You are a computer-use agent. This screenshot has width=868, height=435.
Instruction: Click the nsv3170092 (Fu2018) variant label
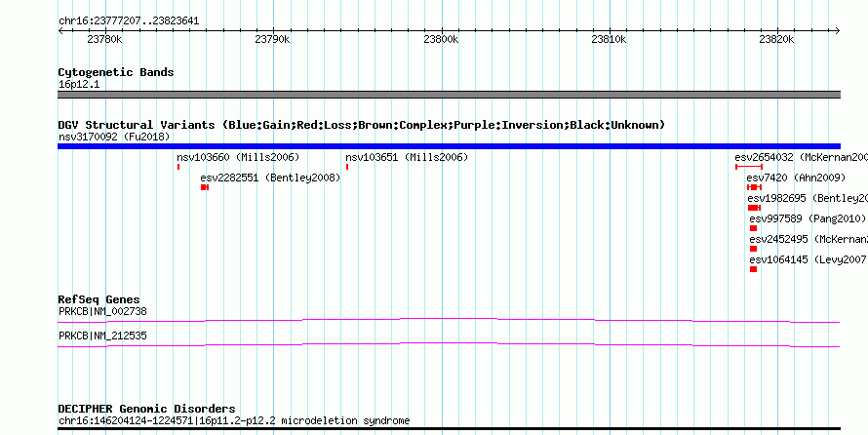[x=114, y=137]
